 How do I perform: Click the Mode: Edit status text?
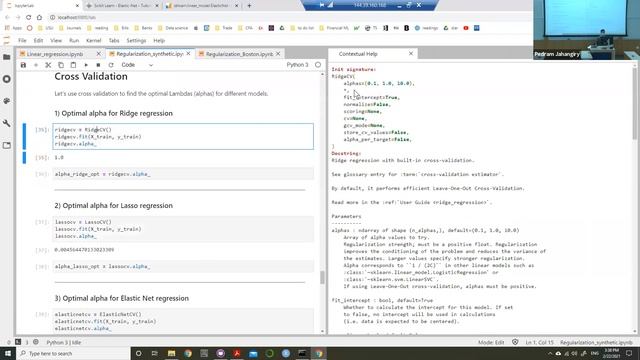491,342
